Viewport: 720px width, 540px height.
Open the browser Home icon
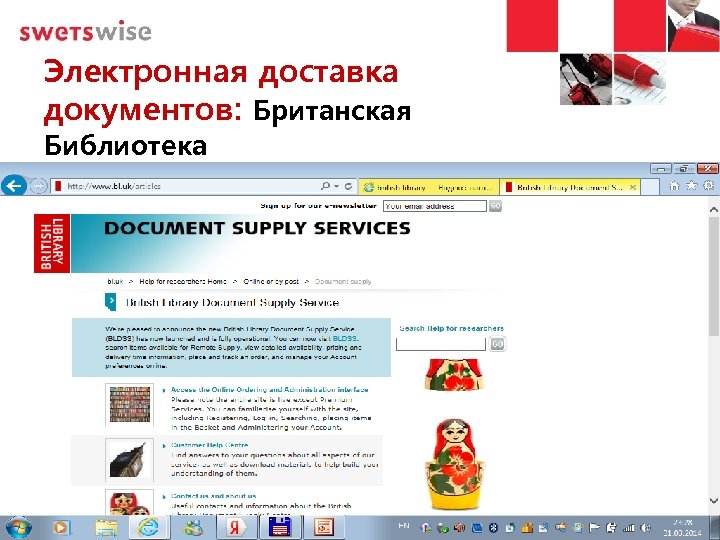tap(674, 186)
